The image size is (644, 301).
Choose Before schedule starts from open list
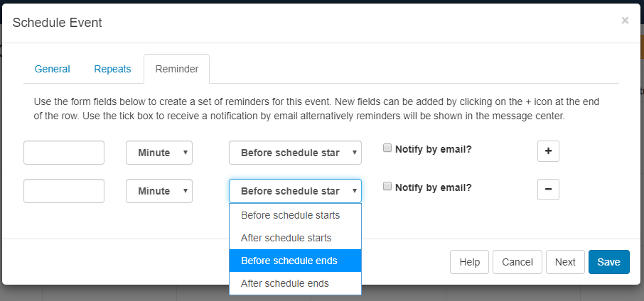pyautogui.click(x=295, y=215)
